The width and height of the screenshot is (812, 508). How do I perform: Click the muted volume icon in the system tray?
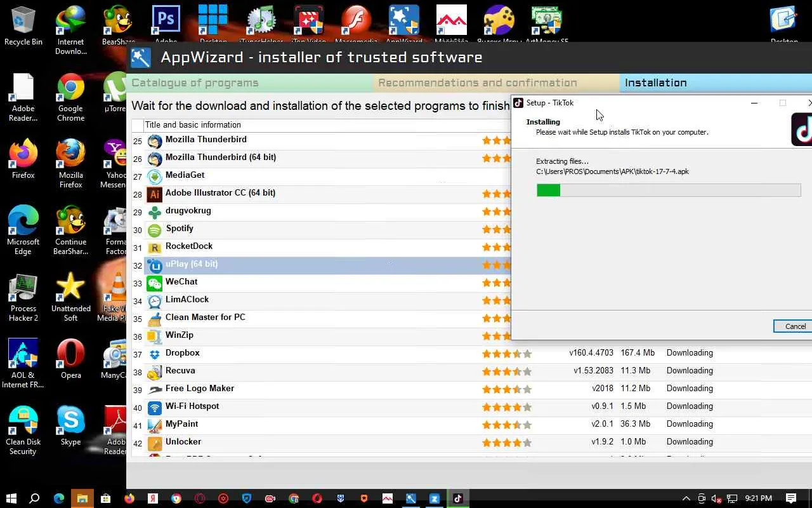[716, 498]
